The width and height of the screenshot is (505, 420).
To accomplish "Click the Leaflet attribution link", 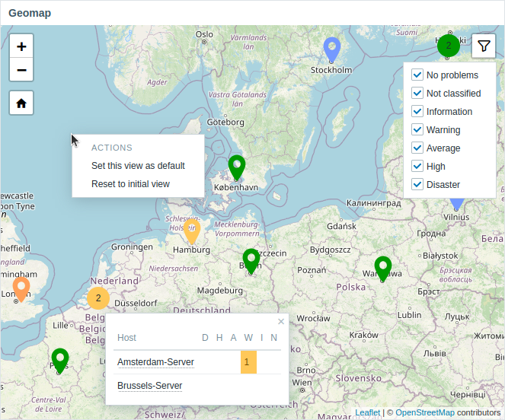I will 367,412.
